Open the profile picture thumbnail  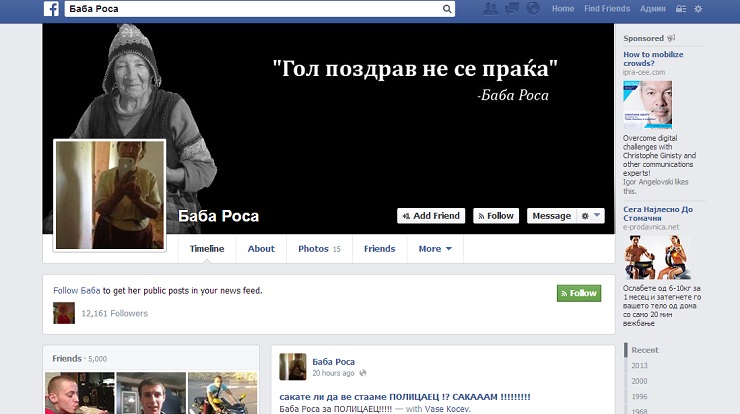[x=108, y=194]
